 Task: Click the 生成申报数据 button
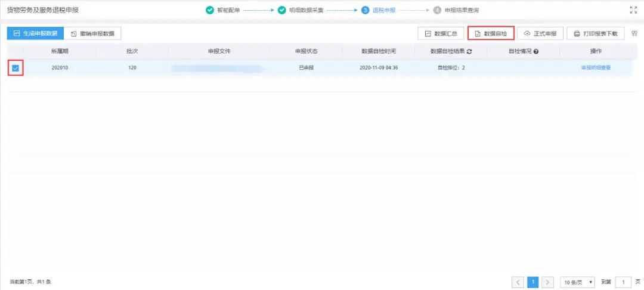click(35, 33)
